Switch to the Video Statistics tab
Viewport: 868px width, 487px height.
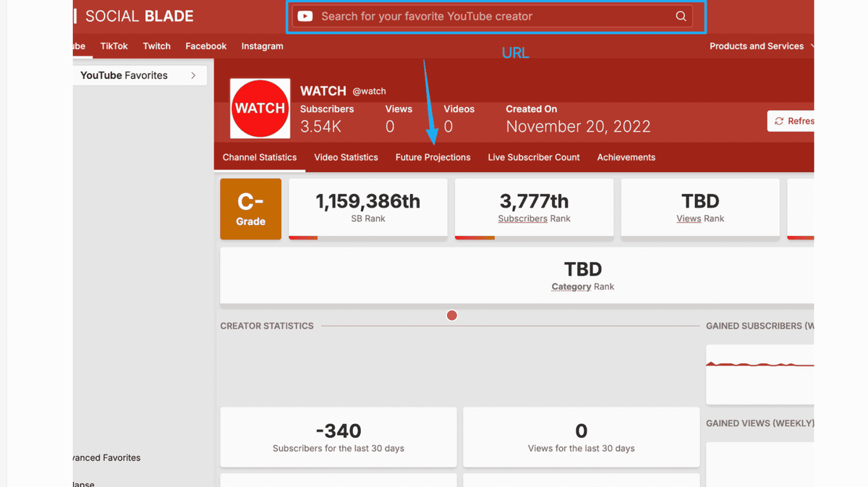[x=346, y=157]
